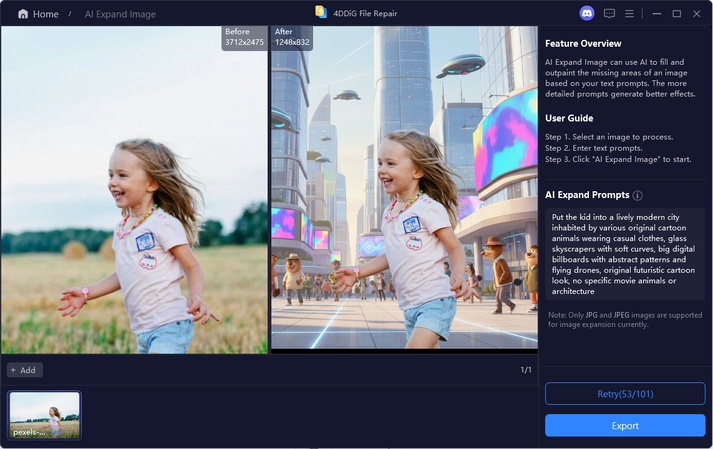The image size is (713, 449).
Task: Click the Step 3 instruction line
Action: pos(618,159)
